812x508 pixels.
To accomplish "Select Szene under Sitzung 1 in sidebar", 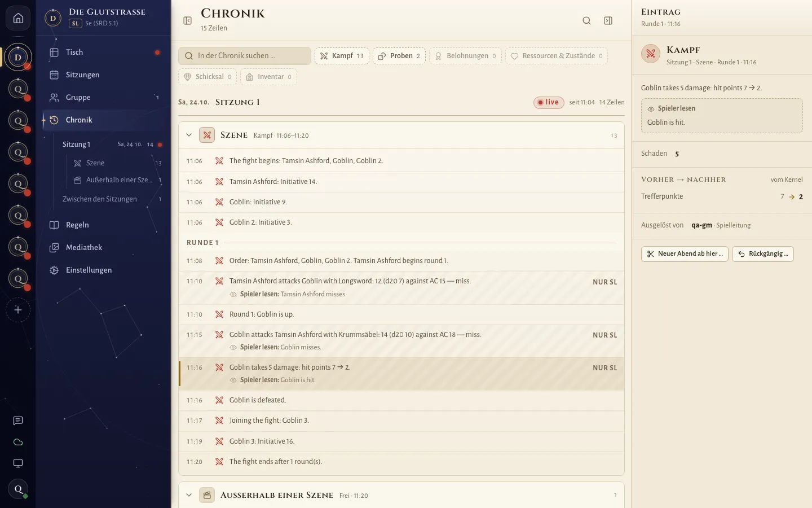I will tap(117, 163).
